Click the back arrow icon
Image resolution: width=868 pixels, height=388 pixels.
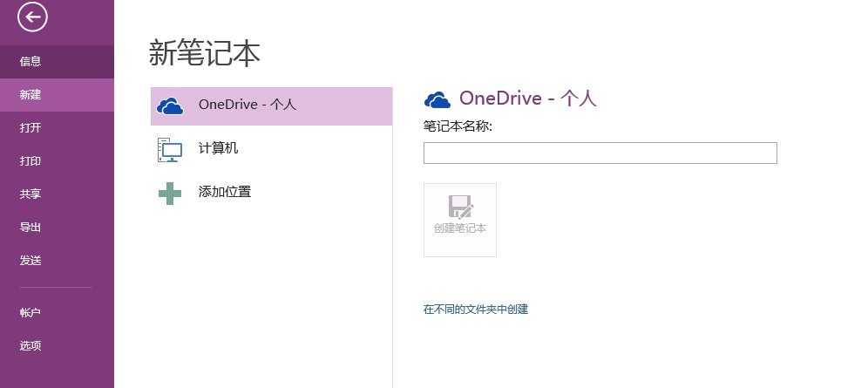[x=32, y=17]
